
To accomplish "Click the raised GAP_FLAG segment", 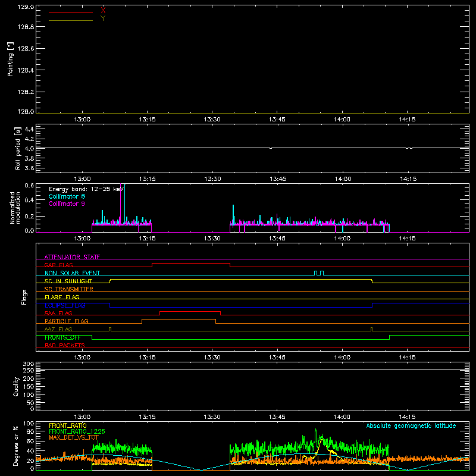I will point(191,263).
